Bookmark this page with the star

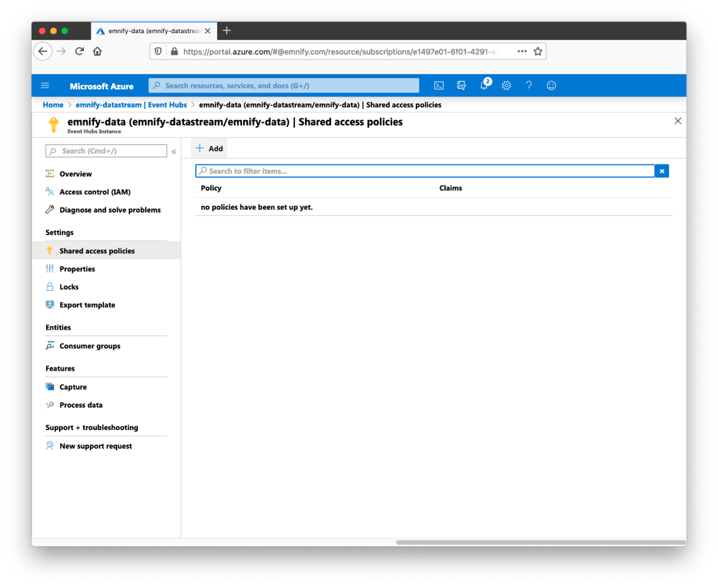[538, 51]
